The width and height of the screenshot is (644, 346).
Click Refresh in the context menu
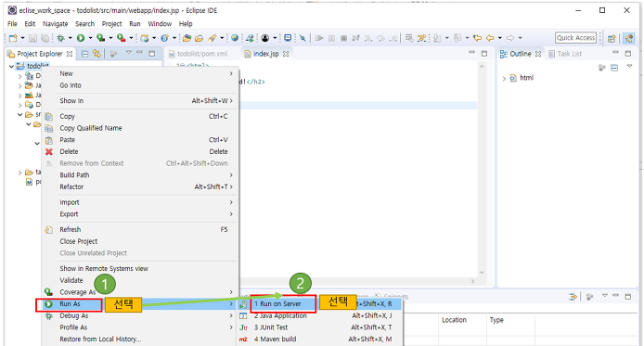click(139, 230)
